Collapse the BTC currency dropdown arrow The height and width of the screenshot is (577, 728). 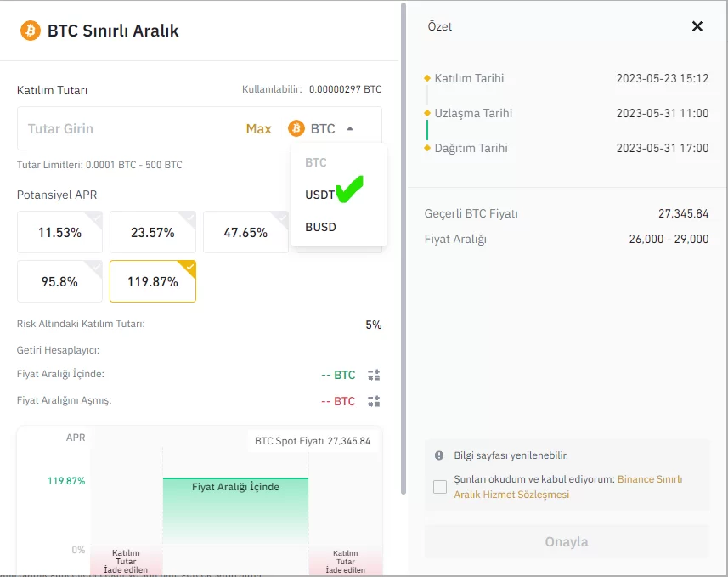point(350,129)
